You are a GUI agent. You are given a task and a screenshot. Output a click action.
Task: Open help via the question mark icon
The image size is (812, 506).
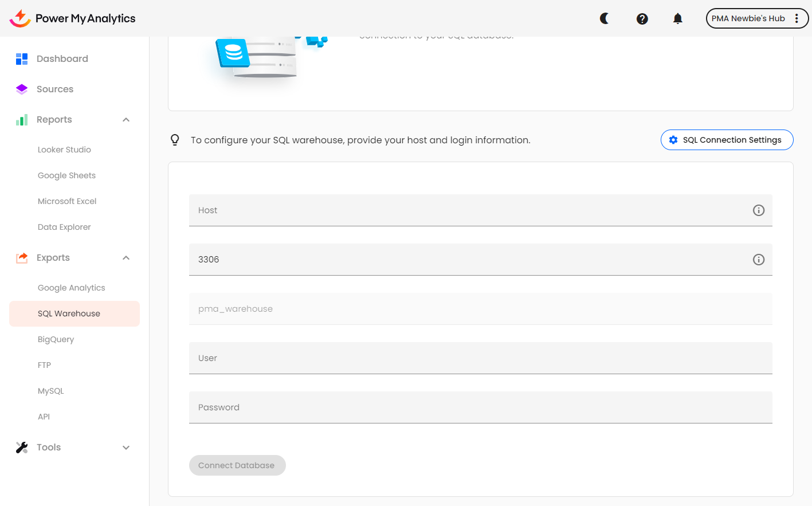point(642,18)
